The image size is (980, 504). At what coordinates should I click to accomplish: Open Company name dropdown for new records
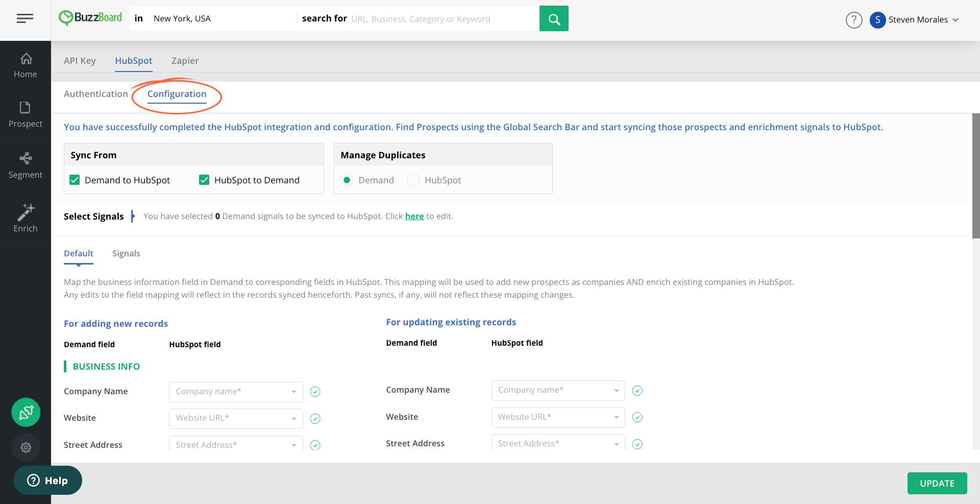[x=236, y=392]
